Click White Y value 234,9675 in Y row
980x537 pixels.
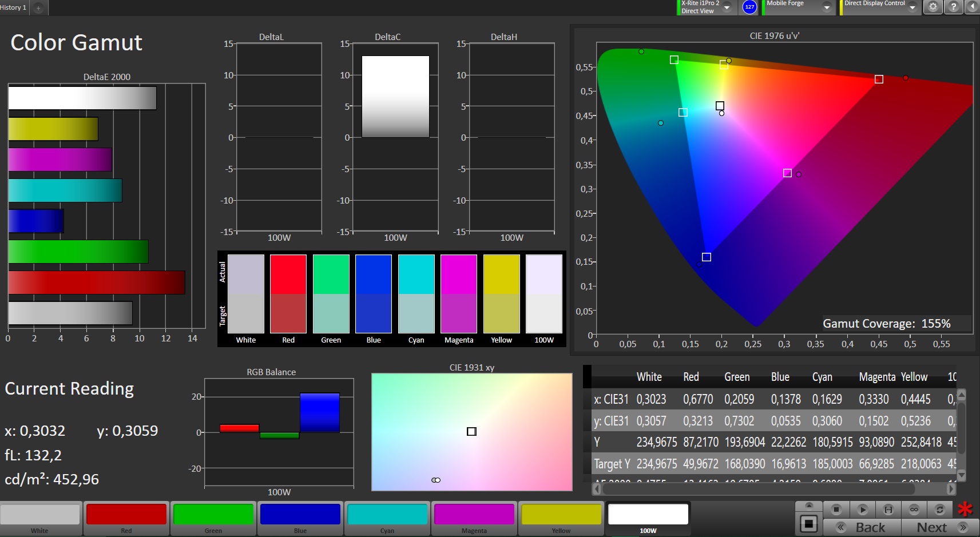tap(657, 442)
